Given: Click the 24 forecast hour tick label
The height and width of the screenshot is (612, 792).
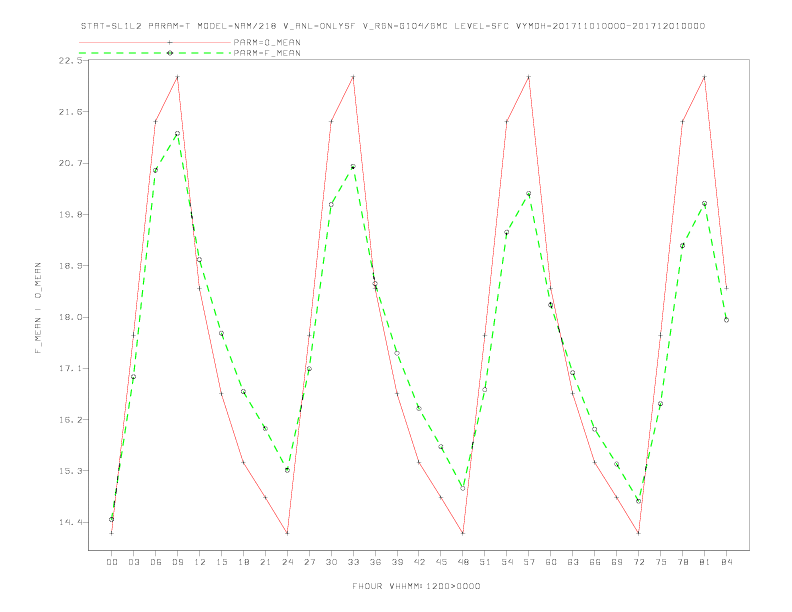Looking at the screenshot, I should click(287, 562).
